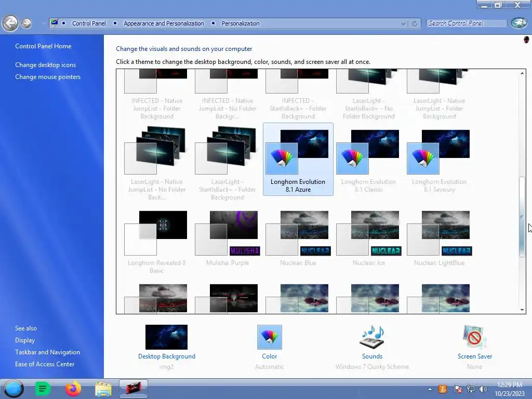Select Personalization breadcrumb
The image size is (532, 399).
[x=241, y=23]
